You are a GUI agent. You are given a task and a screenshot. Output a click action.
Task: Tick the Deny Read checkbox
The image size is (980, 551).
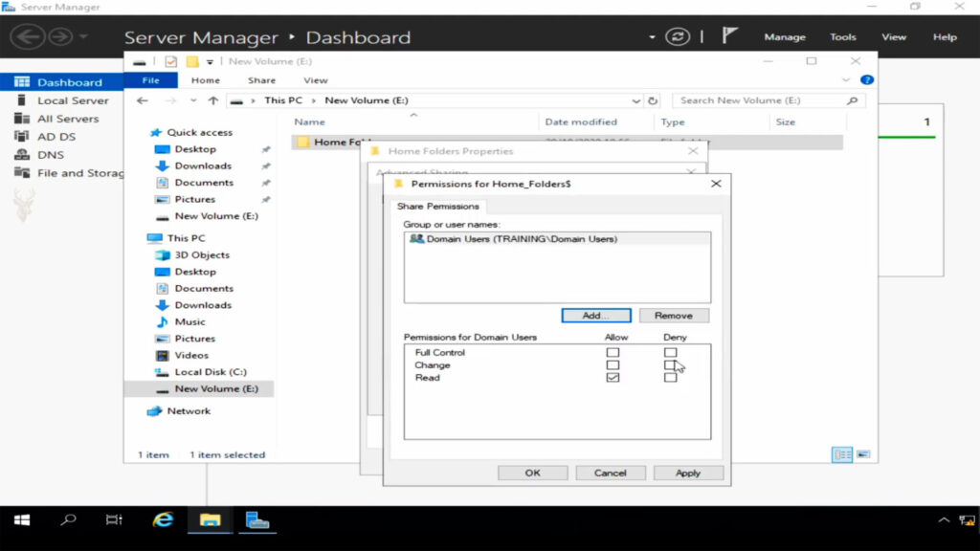tap(670, 377)
